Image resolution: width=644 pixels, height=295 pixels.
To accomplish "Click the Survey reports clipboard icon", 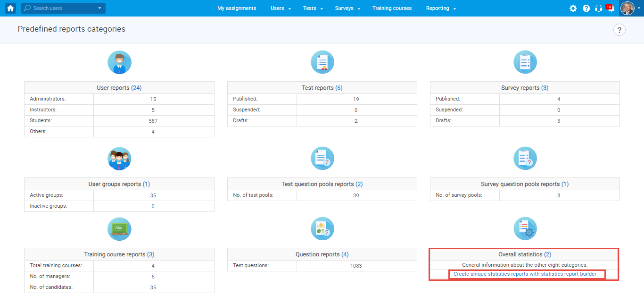I will [x=525, y=62].
